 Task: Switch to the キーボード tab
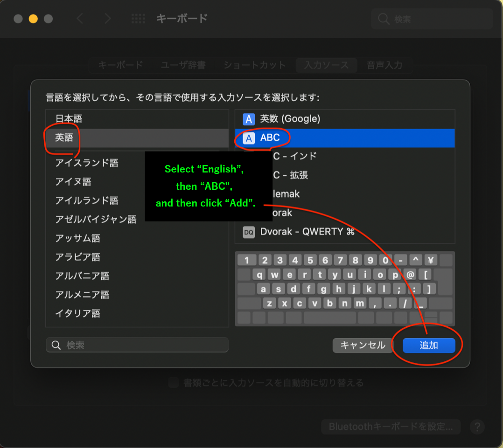pyautogui.click(x=120, y=65)
